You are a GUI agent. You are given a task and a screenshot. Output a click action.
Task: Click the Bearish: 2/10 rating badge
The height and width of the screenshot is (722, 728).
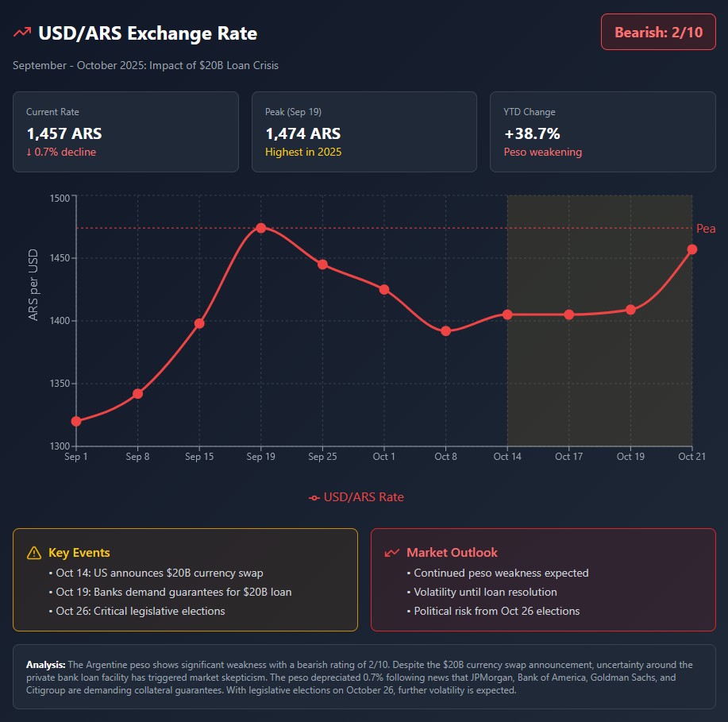coord(658,31)
